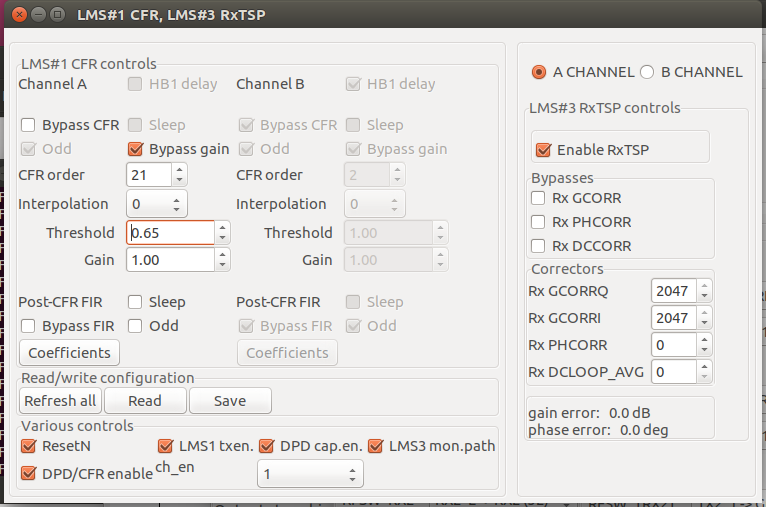Image resolution: width=766 pixels, height=507 pixels.
Task: Click Rx PHCORR value field
Action: coord(674,345)
